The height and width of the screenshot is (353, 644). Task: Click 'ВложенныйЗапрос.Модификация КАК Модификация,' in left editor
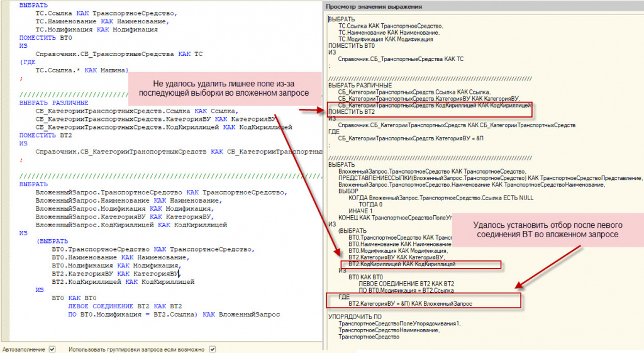tap(126, 209)
